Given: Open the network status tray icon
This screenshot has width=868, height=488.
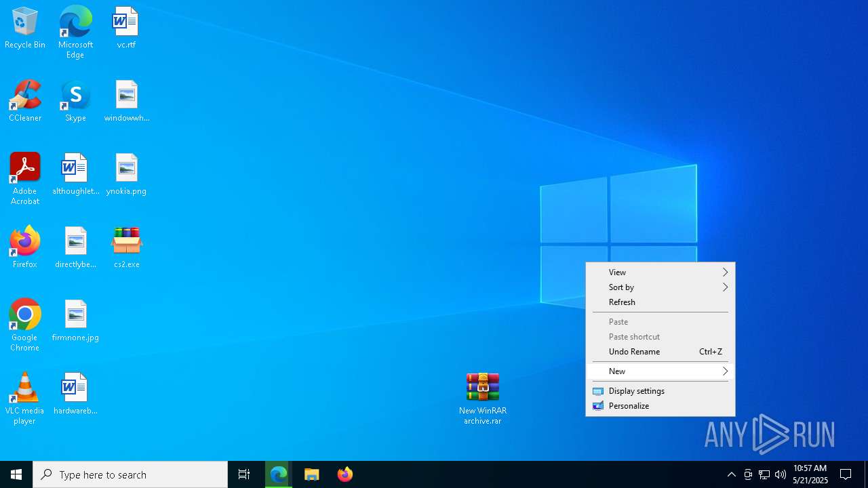Looking at the screenshot, I should [x=764, y=474].
